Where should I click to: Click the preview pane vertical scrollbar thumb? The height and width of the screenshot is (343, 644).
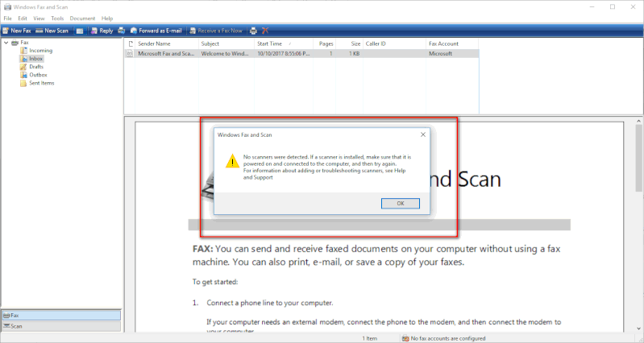(x=639, y=158)
